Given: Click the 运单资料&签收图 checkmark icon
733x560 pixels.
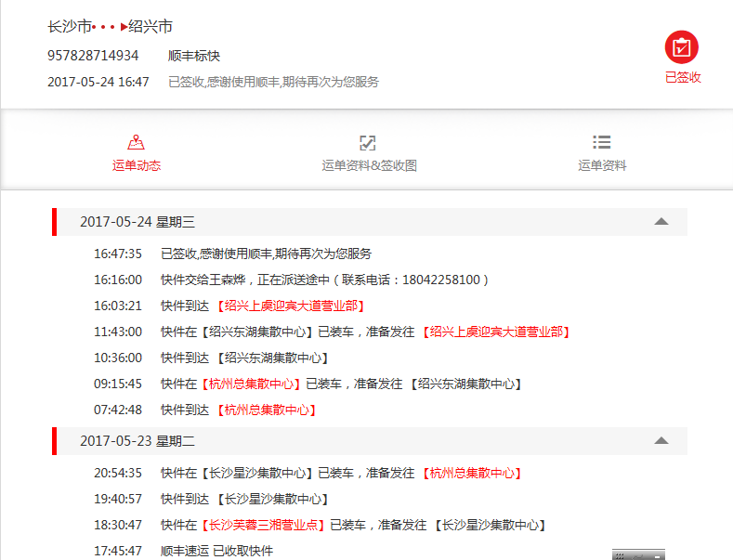Looking at the screenshot, I should 368,143.
